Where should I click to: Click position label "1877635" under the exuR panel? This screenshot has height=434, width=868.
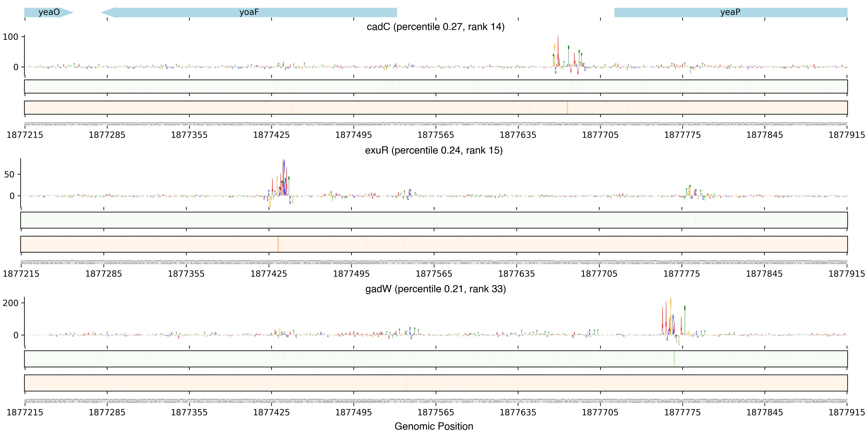517,274
